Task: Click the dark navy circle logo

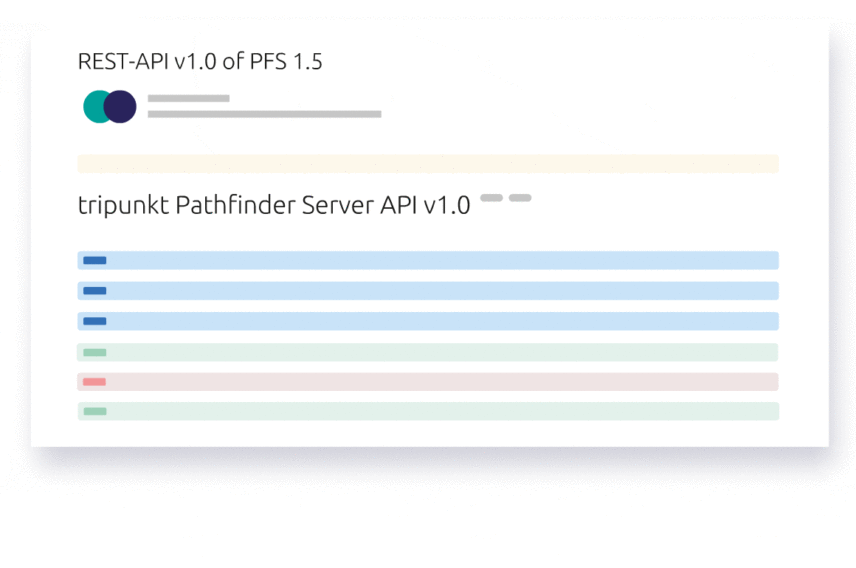Action: (x=120, y=106)
